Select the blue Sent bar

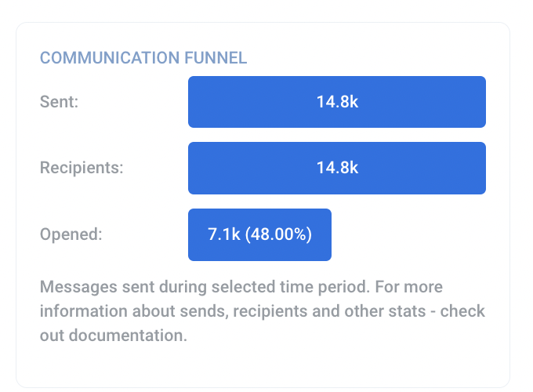(x=337, y=102)
